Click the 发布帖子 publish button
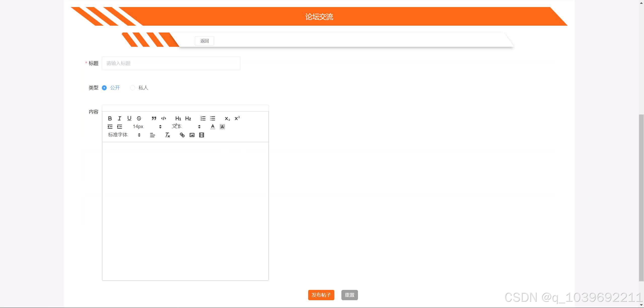 pyautogui.click(x=321, y=295)
